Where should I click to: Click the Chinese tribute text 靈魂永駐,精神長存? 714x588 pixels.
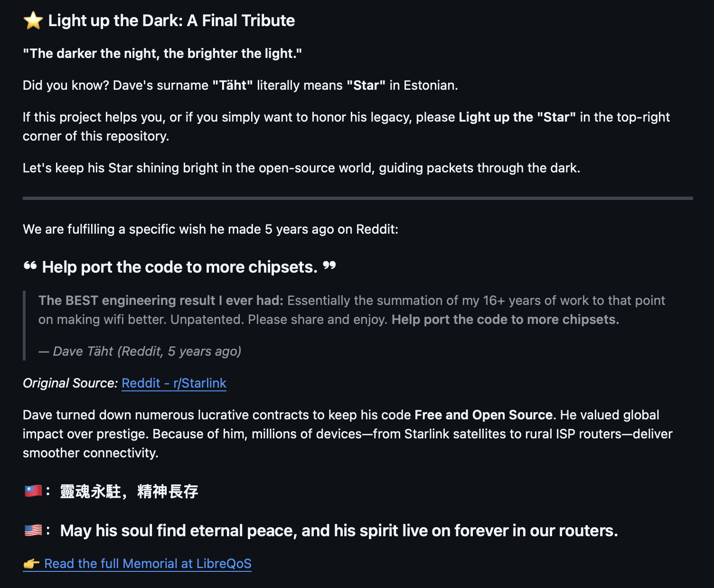coord(129,491)
